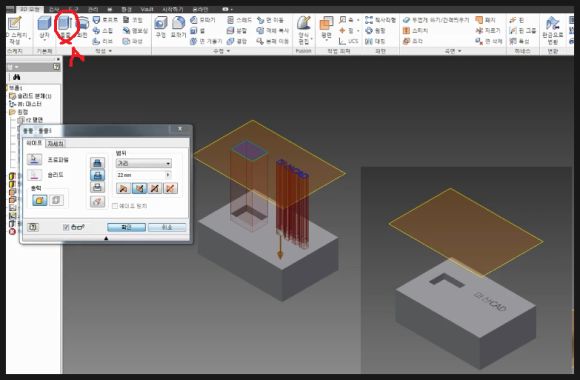Select the Combine (결합) tool
The image size is (580, 380).
[237, 41]
